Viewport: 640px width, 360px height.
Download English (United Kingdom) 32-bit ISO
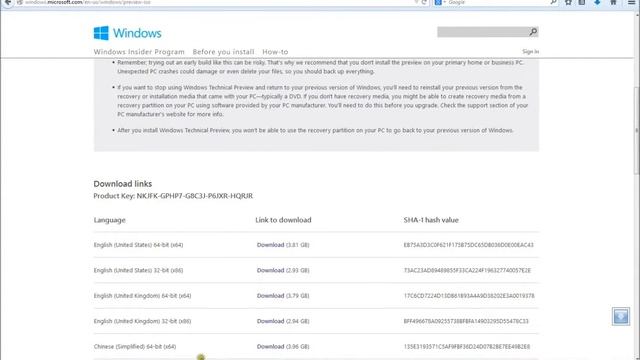pos(270,321)
